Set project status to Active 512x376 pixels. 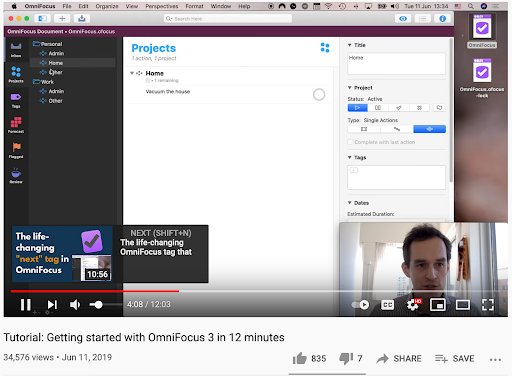tap(357, 108)
